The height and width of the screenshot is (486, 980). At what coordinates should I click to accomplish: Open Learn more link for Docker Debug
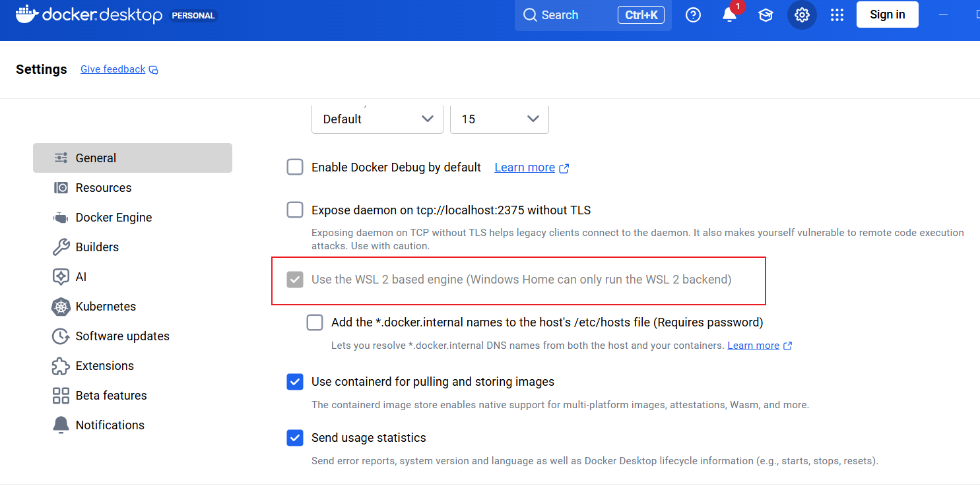[532, 167]
